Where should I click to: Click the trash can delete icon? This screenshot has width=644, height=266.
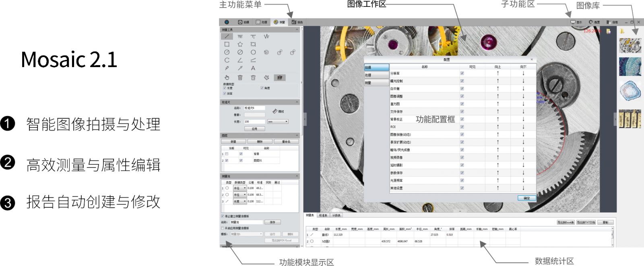coord(240,78)
